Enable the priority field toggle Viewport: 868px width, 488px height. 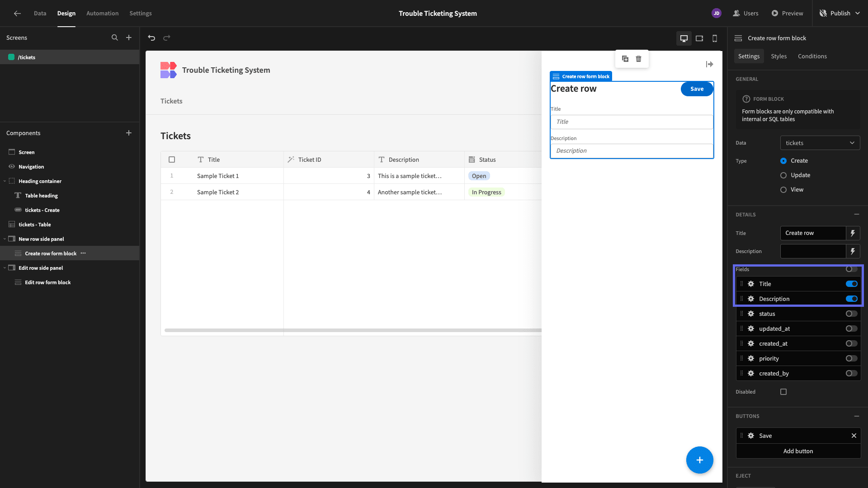click(x=851, y=358)
